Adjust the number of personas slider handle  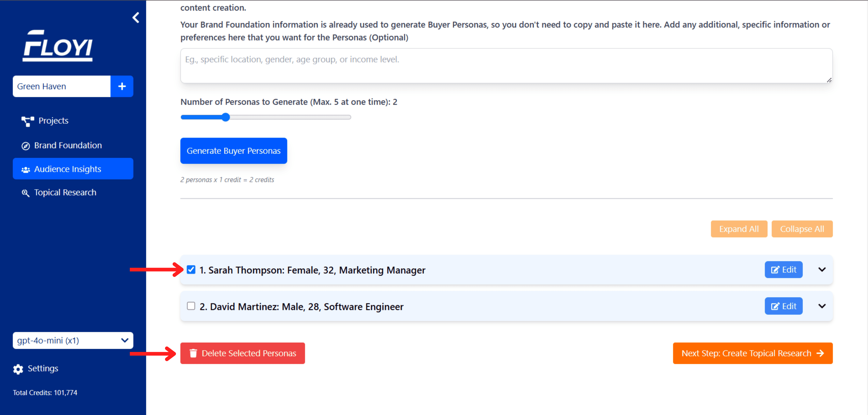226,117
